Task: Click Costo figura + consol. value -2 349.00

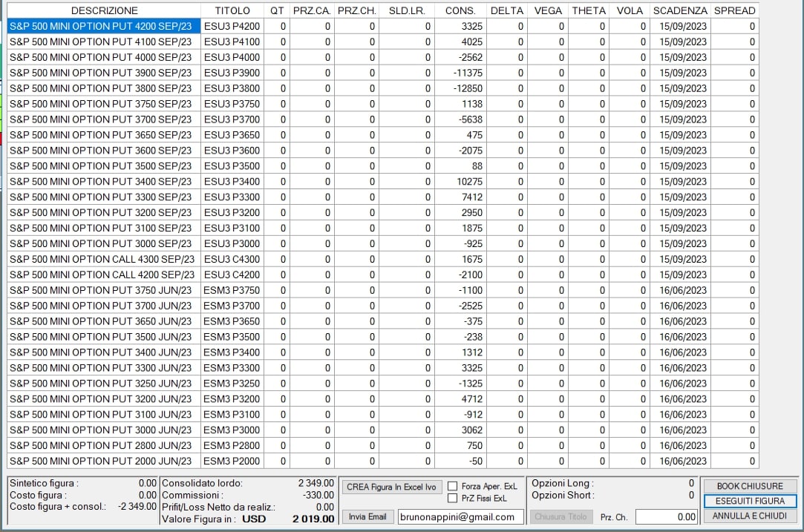Action: tap(137, 506)
